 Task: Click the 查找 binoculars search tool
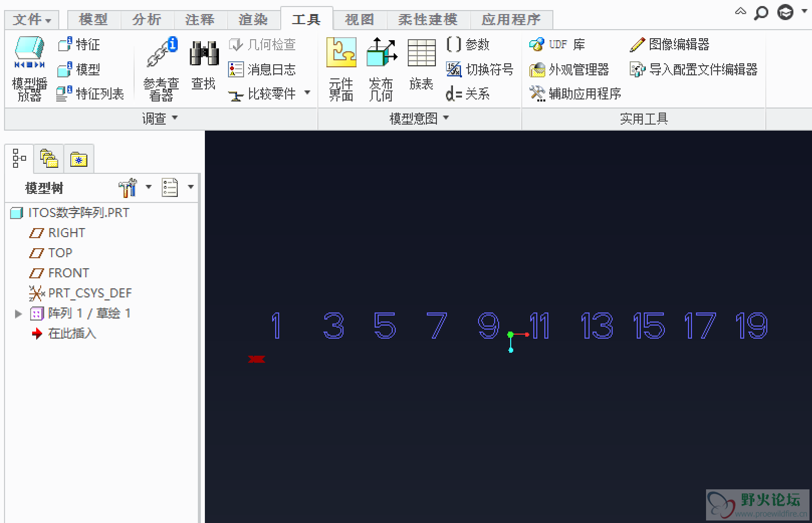(x=204, y=65)
